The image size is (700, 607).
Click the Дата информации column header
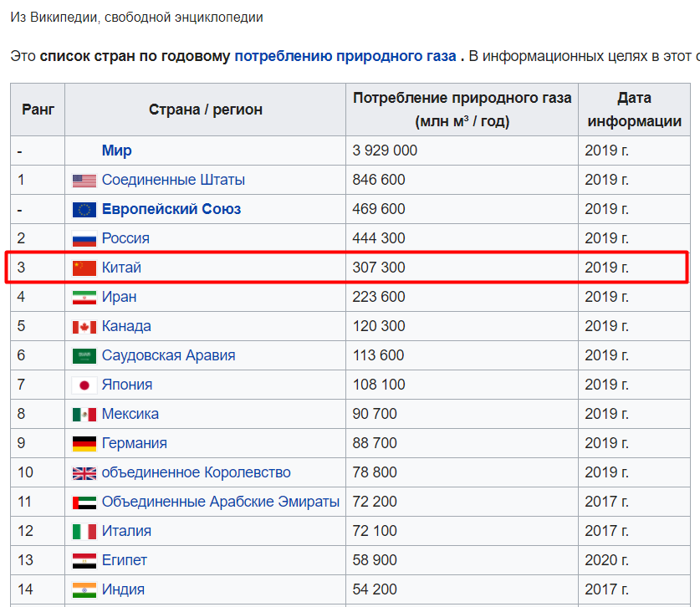click(634, 109)
